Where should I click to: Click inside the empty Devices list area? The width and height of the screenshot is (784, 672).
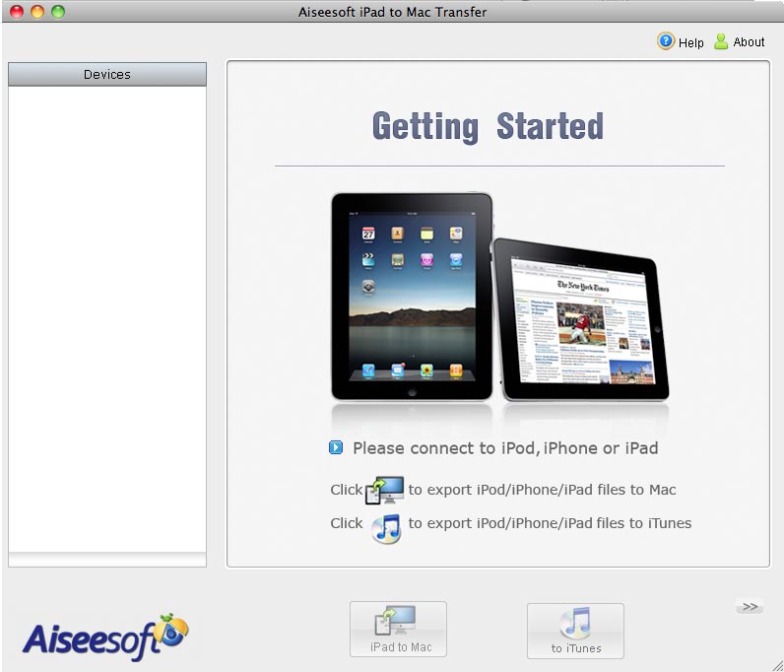point(107,315)
